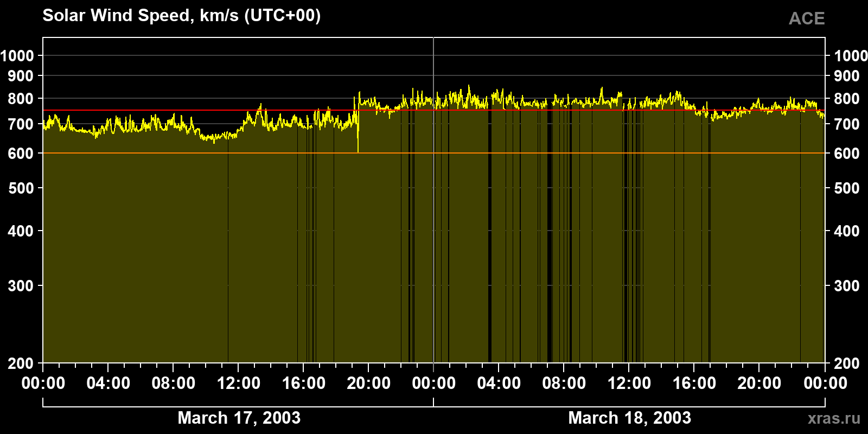Click the 08:00 time label under March 17

(x=174, y=383)
